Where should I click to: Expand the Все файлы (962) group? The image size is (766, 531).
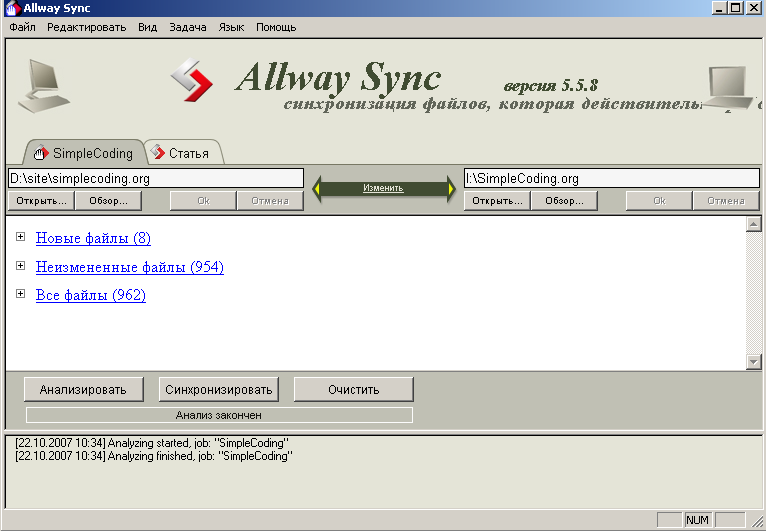pyautogui.click(x=20, y=294)
